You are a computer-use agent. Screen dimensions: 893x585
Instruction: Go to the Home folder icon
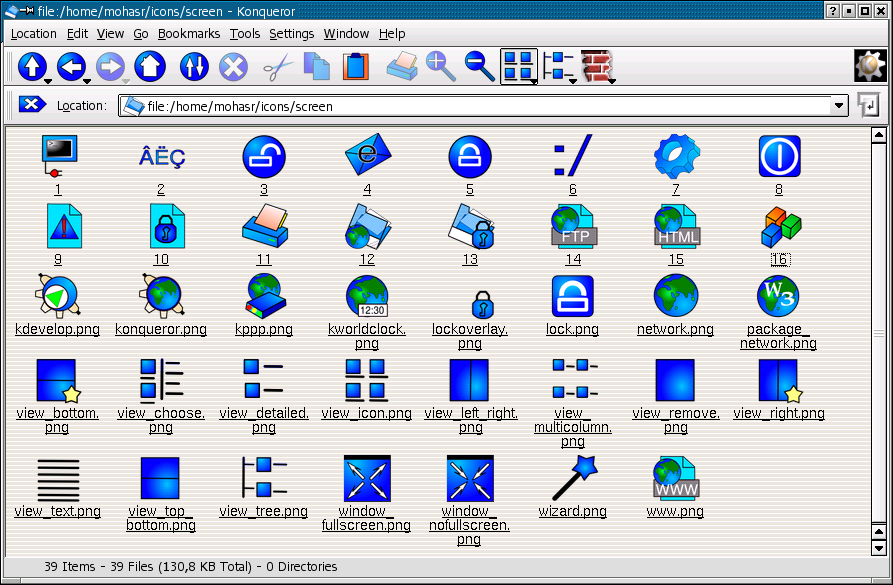point(150,67)
